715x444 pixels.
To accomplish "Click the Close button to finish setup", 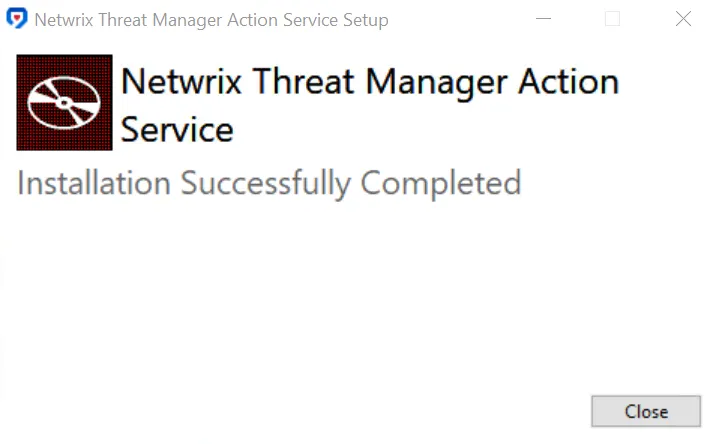I will 646,411.
